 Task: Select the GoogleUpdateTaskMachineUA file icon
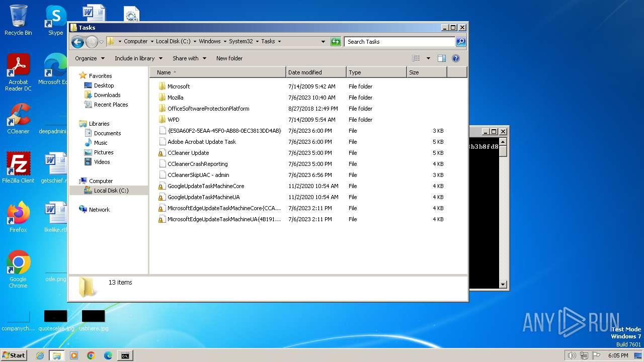tap(162, 197)
